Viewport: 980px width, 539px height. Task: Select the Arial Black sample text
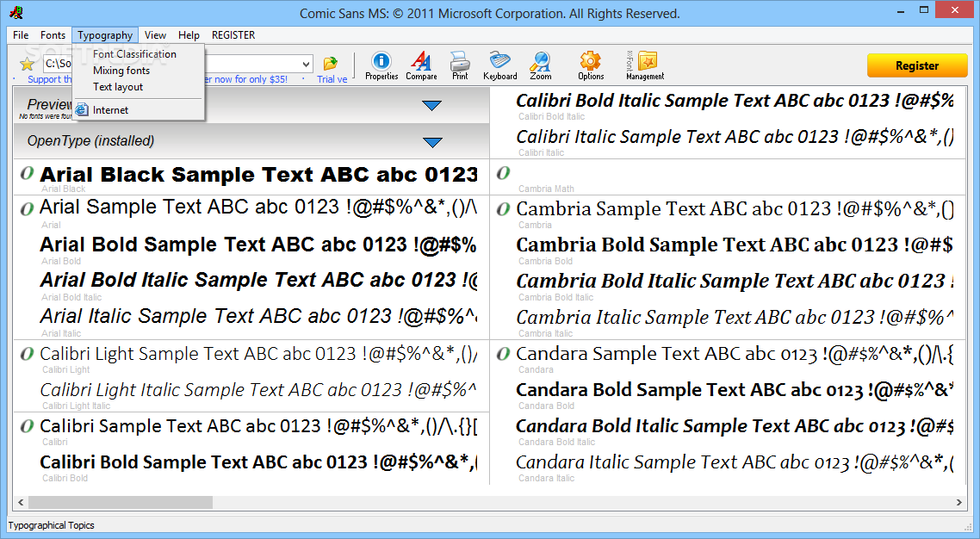click(258, 175)
